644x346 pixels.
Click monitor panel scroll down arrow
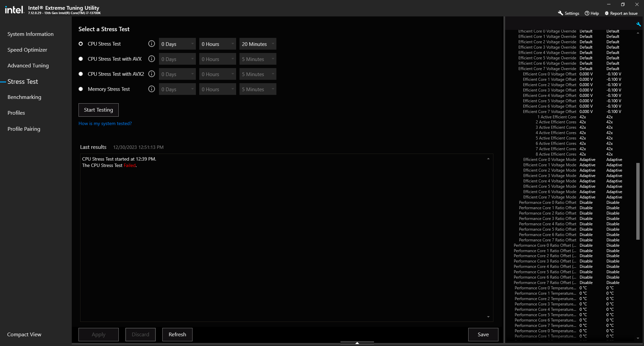638,338
